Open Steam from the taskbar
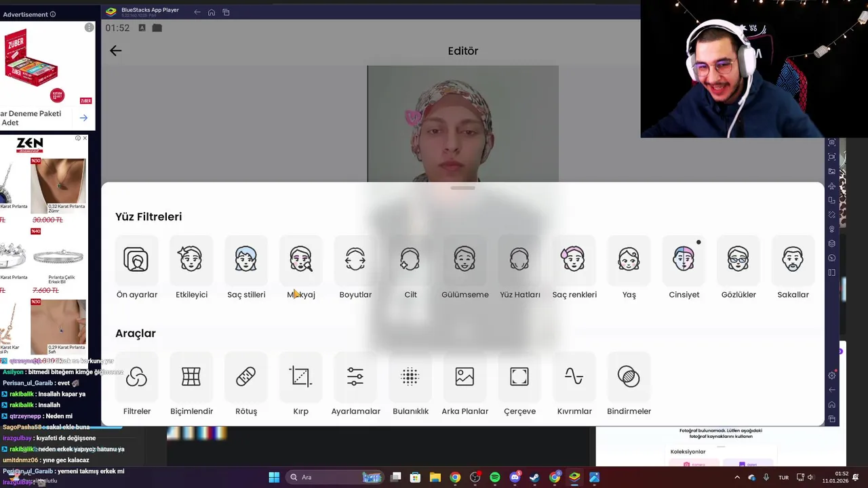The width and height of the screenshot is (868, 488). pyautogui.click(x=534, y=477)
